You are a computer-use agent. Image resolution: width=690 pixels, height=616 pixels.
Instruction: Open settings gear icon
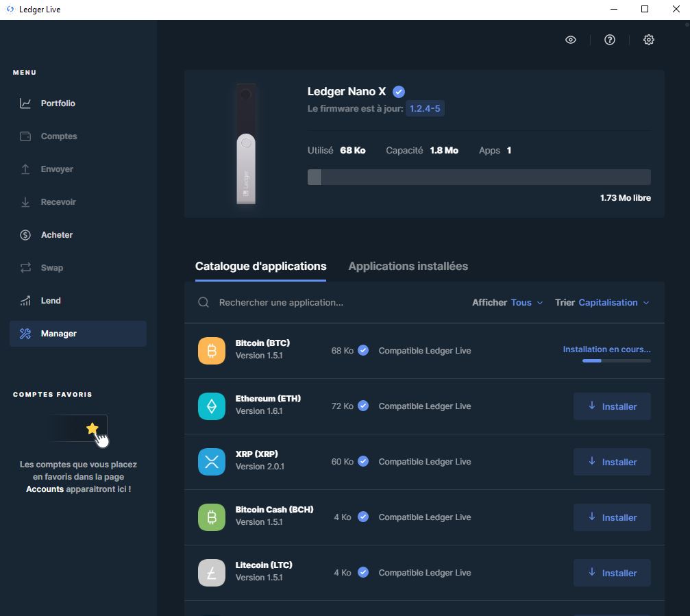point(648,40)
